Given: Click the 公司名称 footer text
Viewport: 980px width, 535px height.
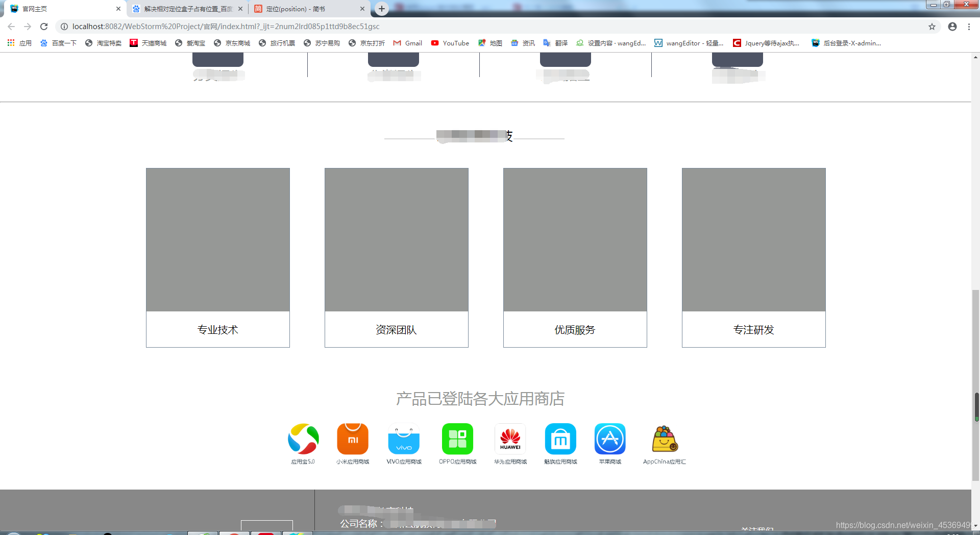Looking at the screenshot, I should [x=362, y=524].
